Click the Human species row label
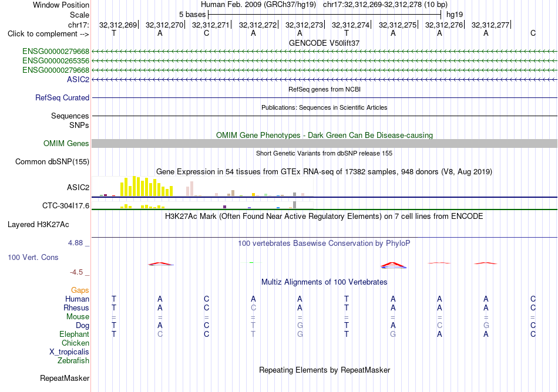The height and width of the screenshot is (392, 558). (77, 299)
